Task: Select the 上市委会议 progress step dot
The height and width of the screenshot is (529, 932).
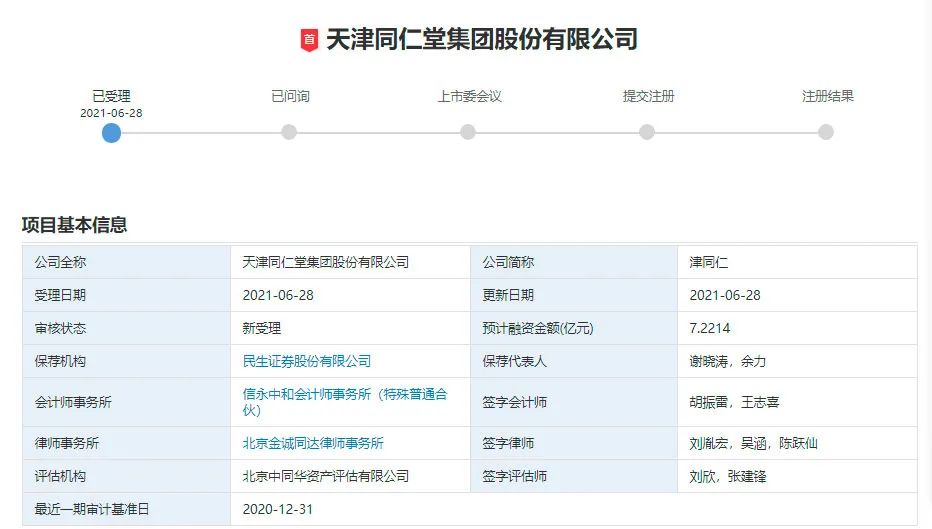Action: pos(468,132)
